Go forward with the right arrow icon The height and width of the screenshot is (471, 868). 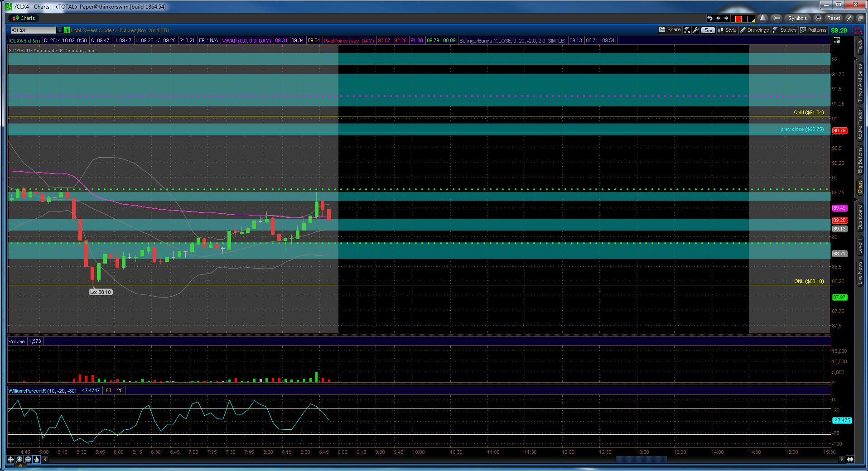tap(726, 18)
